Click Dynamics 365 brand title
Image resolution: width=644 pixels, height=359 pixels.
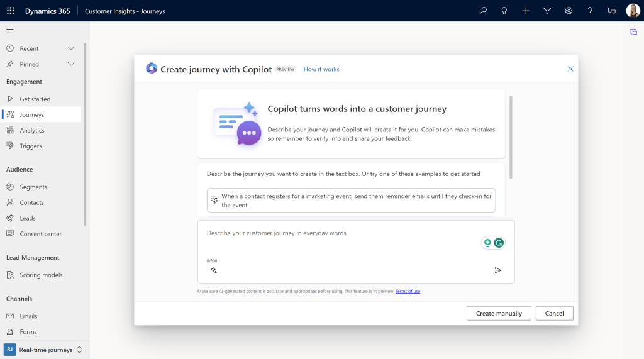coord(48,11)
